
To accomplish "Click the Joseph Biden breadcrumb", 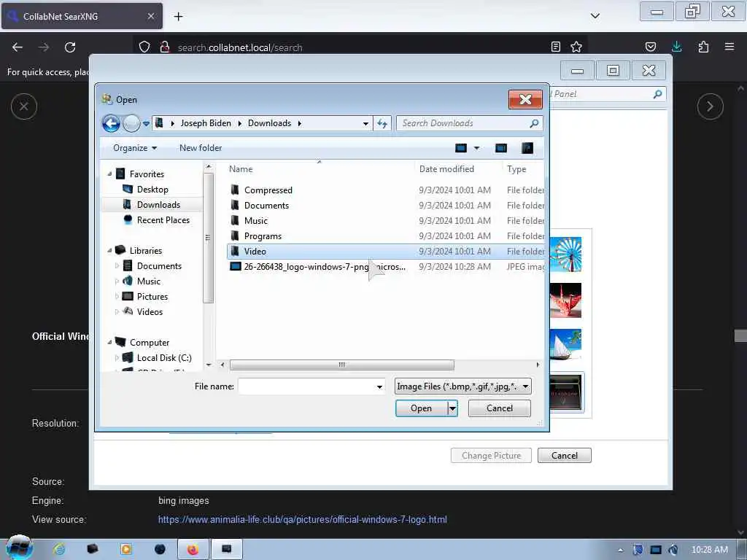I will tap(205, 123).
